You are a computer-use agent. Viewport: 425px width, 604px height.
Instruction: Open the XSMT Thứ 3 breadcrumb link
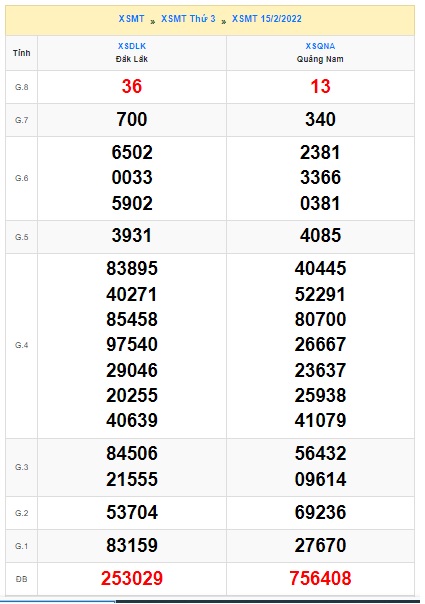click(x=188, y=18)
